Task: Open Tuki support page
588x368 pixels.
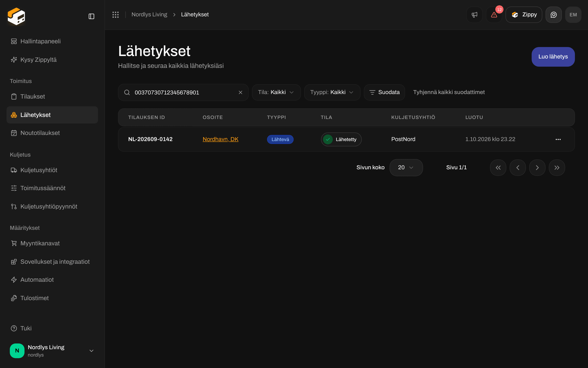Action: 52,328
